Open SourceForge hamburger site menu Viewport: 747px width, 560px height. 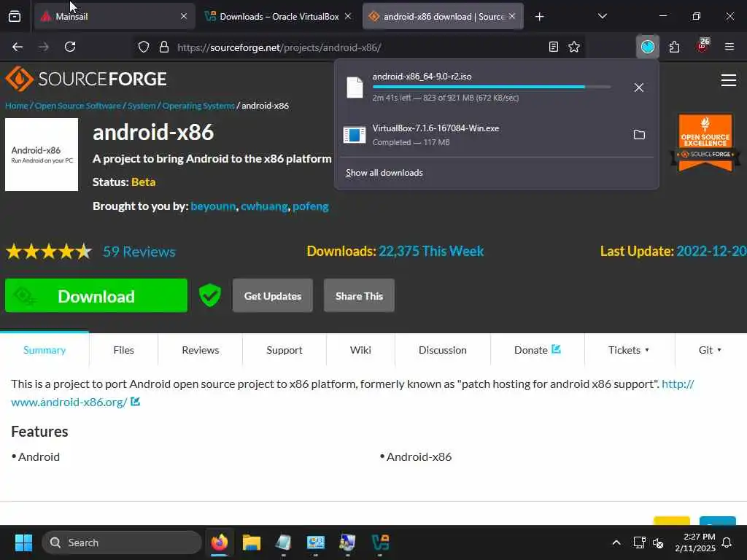pos(729,80)
